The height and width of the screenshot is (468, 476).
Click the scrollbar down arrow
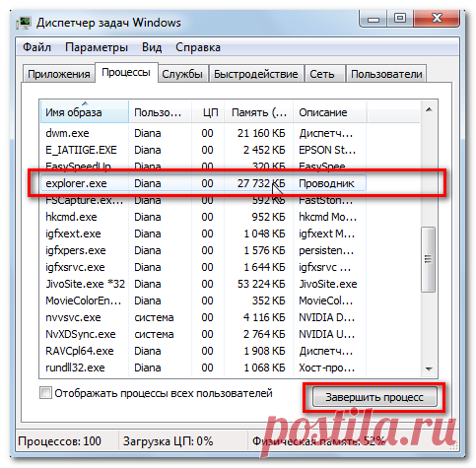(x=429, y=368)
